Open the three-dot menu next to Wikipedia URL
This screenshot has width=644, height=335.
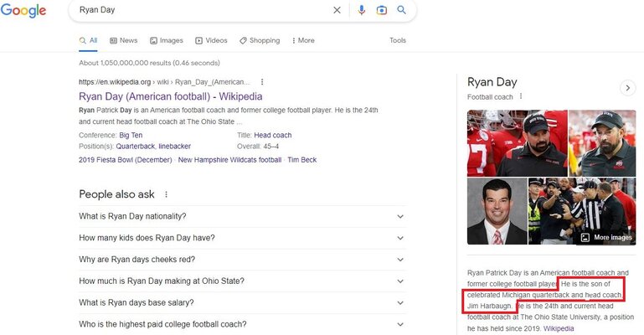262,82
